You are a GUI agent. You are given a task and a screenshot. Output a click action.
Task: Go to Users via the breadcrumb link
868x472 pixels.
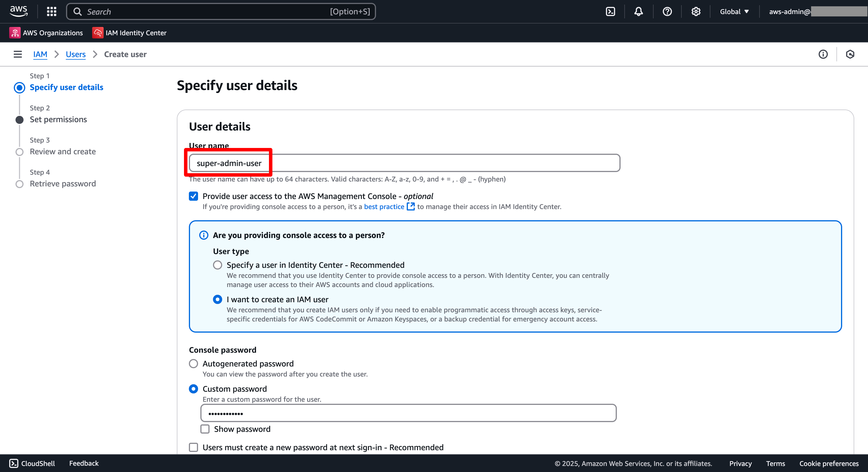pyautogui.click(x=75, y=54)
